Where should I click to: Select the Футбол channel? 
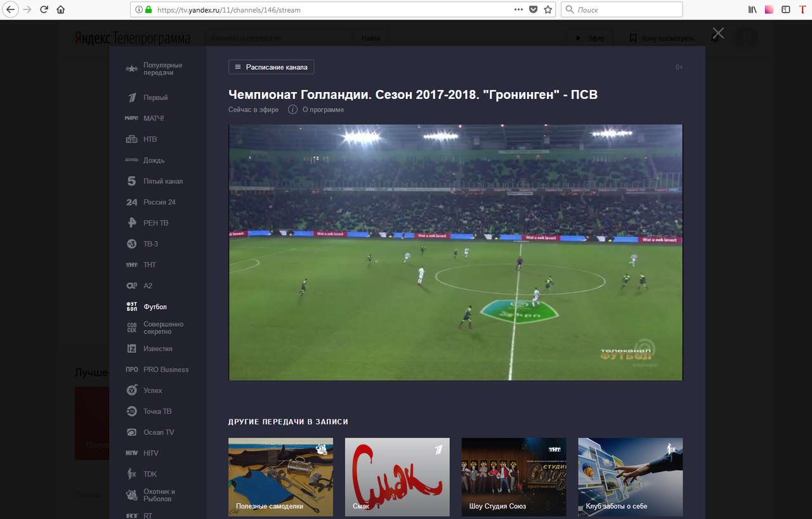(147, 307)
